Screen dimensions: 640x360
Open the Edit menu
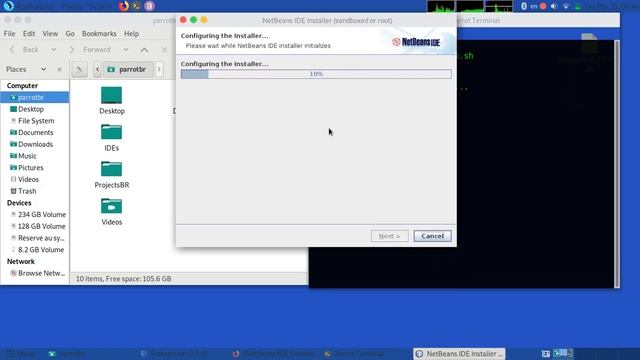pos(29,33)
